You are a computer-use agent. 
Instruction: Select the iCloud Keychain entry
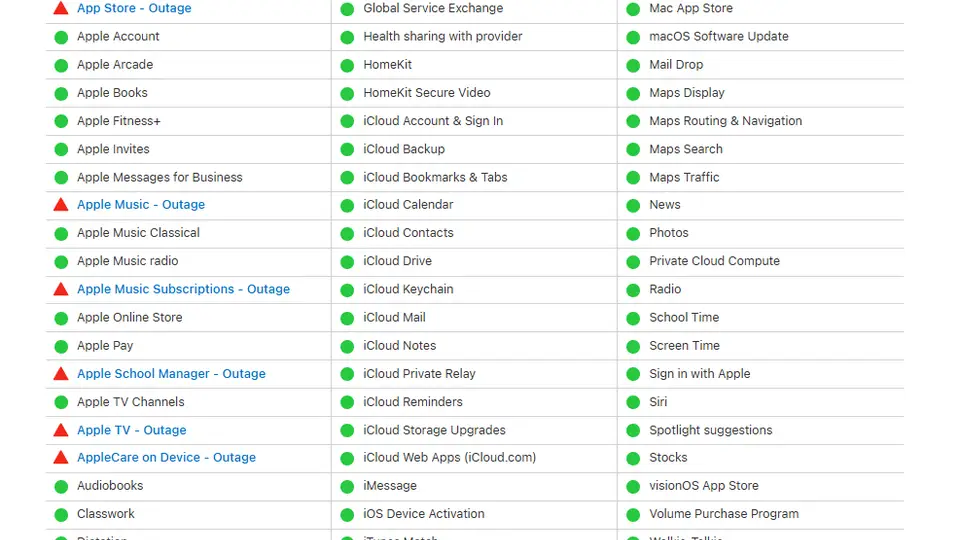click(408, 289)
